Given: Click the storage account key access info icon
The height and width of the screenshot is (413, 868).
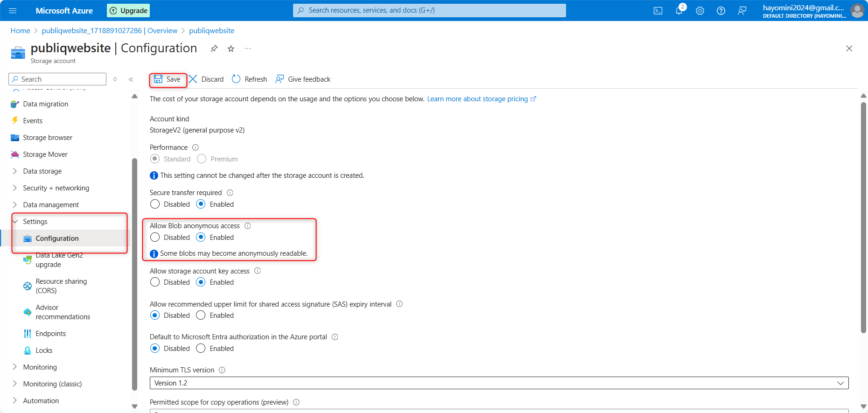Looking at the screenshot, I should pos(258,271).
